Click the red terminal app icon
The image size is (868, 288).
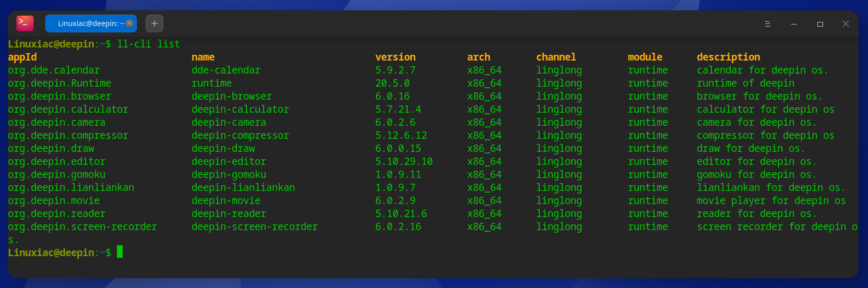click(25, 23)
